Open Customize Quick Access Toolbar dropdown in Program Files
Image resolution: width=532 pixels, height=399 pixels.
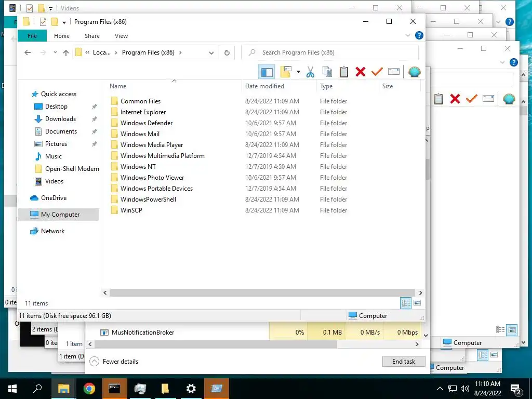coord(64,22)
